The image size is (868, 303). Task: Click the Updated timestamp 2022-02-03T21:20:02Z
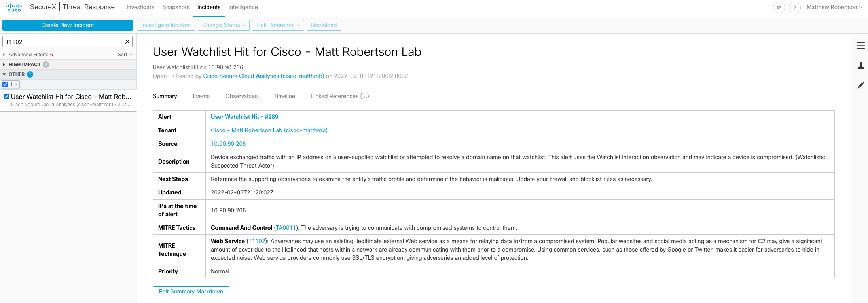(242, 192)
